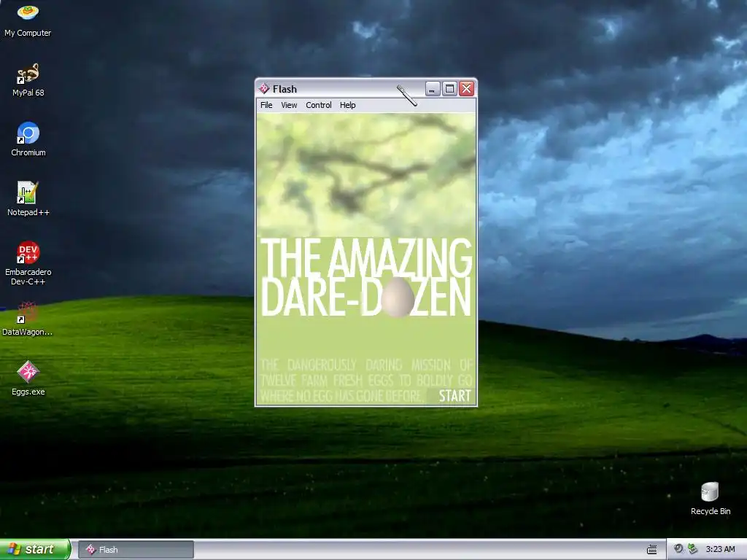The width and height of the screenshot is (747, 560).
Task: Click THE AMAZING title text
Action: pyautogui.click(x=366, y=257)
